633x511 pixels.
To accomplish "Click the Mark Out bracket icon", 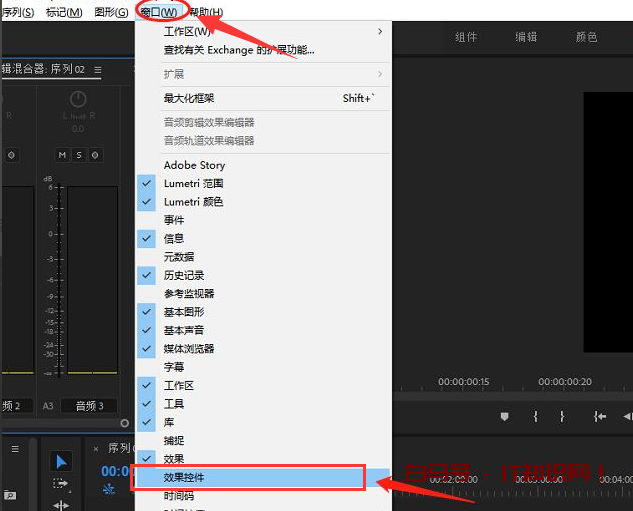I will (562, 416).
